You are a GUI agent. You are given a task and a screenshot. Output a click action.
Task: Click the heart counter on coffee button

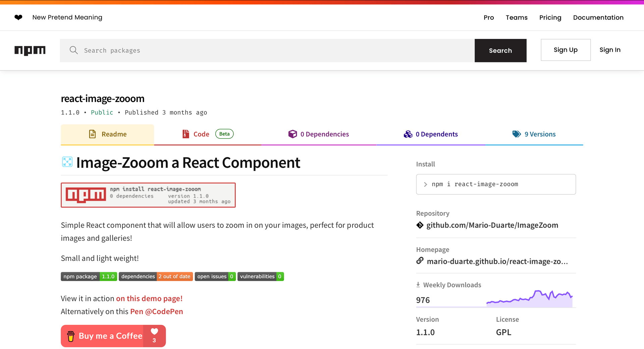pos(154,336)
